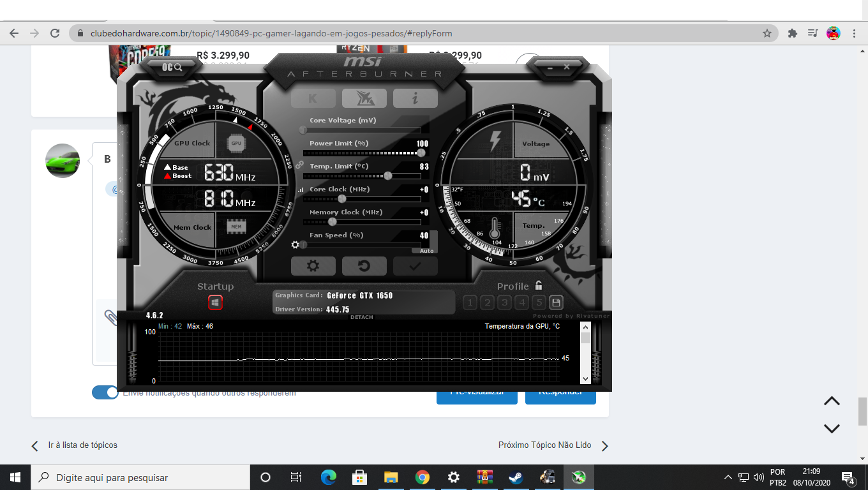This screenshot has height=490, width=868.
Task: Open Steam from taskbar
Action: click(516, 477)
